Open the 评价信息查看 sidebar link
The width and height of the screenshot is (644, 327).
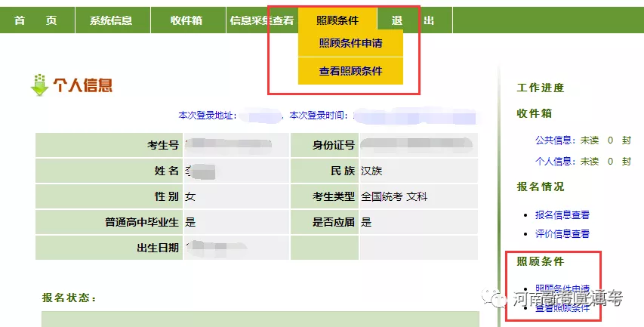[x=562, y=234]
